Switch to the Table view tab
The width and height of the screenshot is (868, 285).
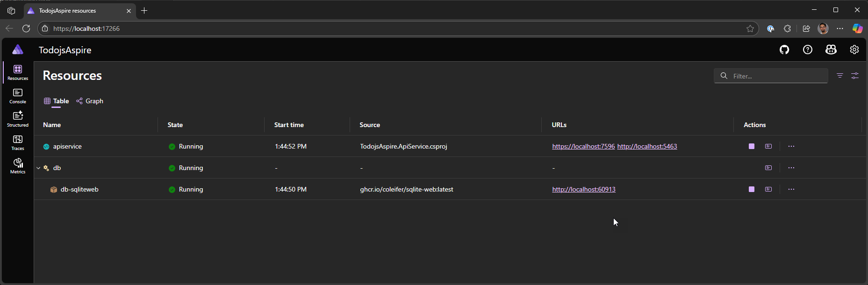(x=56, y=101)
